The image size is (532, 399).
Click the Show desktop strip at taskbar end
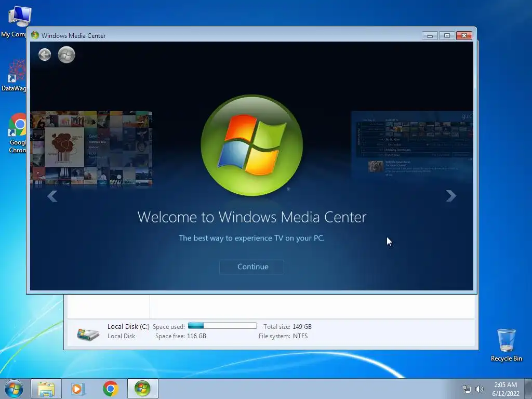point(529,389)
